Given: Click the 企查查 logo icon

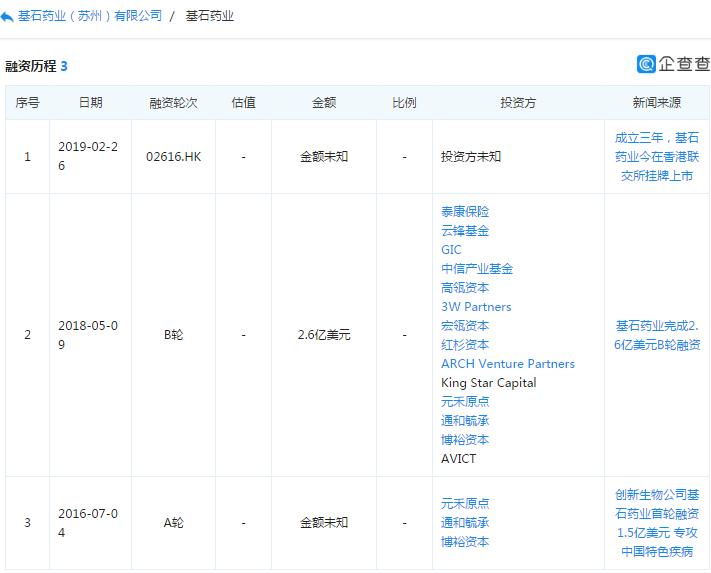Looking at the screenshot, I should pos(646,64).
